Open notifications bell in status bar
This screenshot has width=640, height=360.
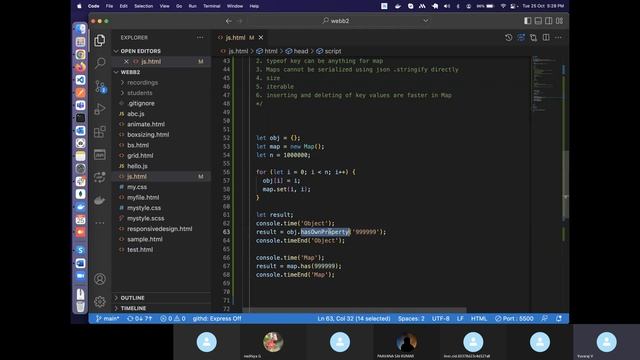(559, 318)
